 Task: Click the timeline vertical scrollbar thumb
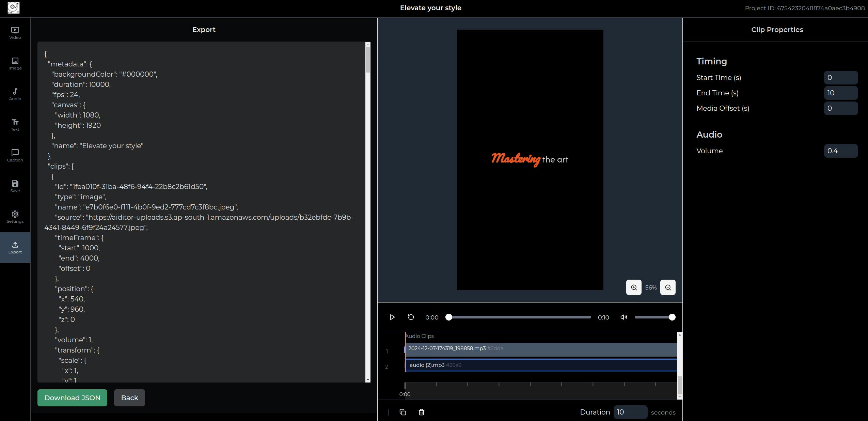680,385
